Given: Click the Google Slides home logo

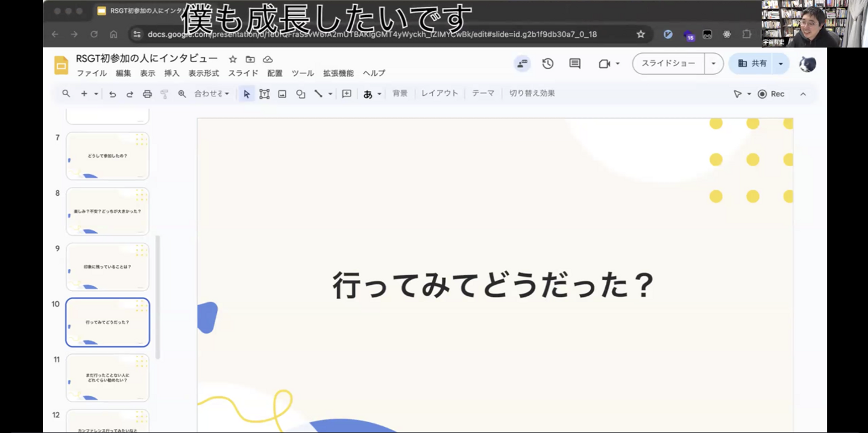Looking at the screenshot, I should tap(61, 65).
